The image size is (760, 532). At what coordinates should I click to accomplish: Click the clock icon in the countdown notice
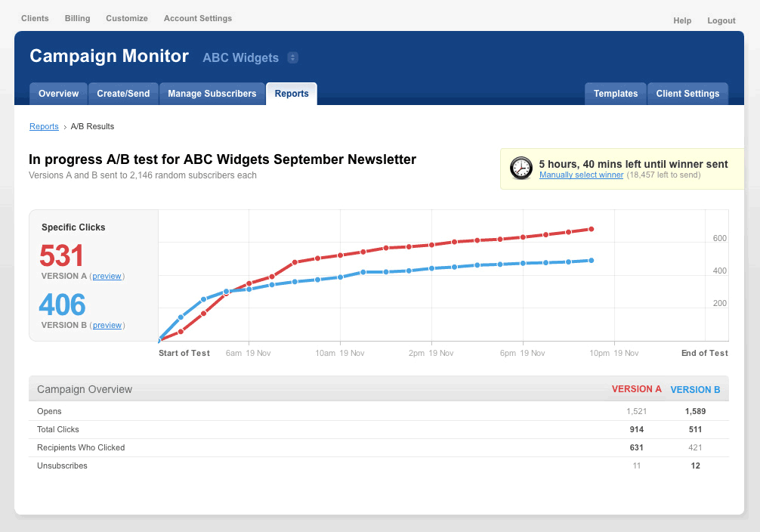pos(521,168)
